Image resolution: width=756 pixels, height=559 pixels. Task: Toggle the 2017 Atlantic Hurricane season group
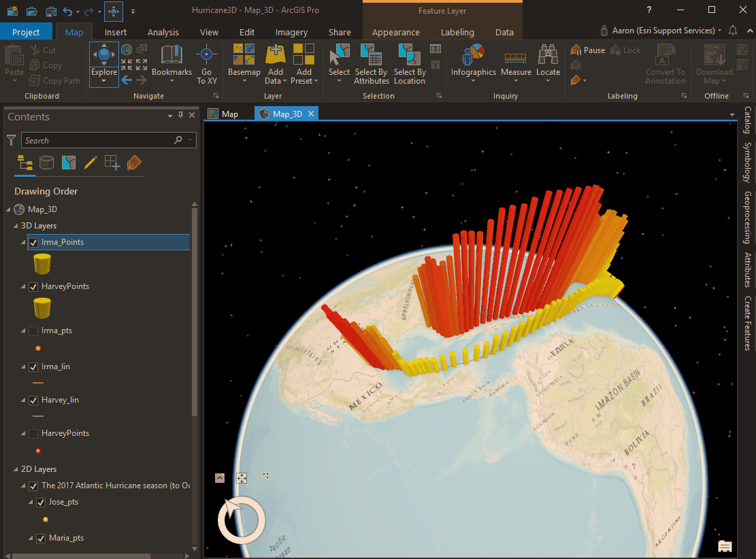tap(33, 486)
